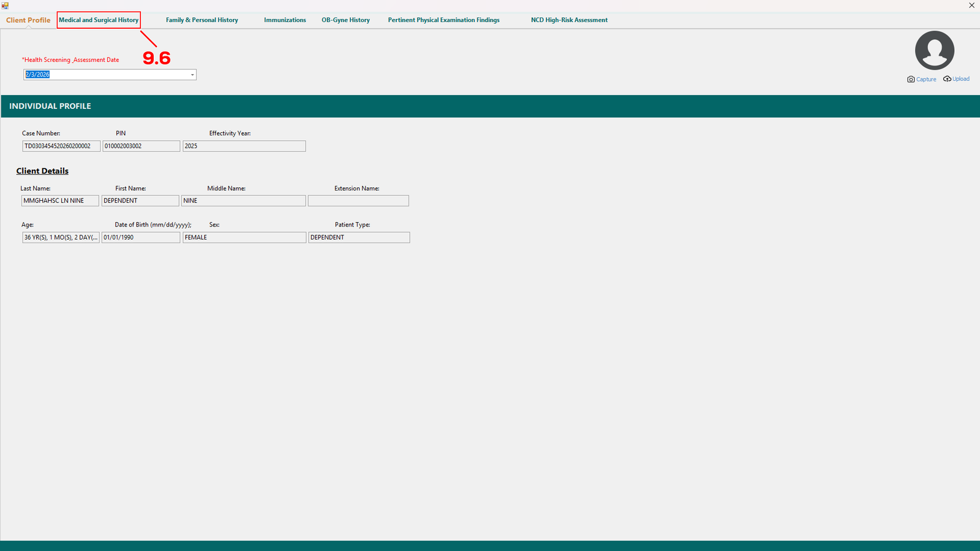Click the Patient Type field
The width and height of the screenshot is (980, 551).
pyautogui.click(x=358, y=238)
